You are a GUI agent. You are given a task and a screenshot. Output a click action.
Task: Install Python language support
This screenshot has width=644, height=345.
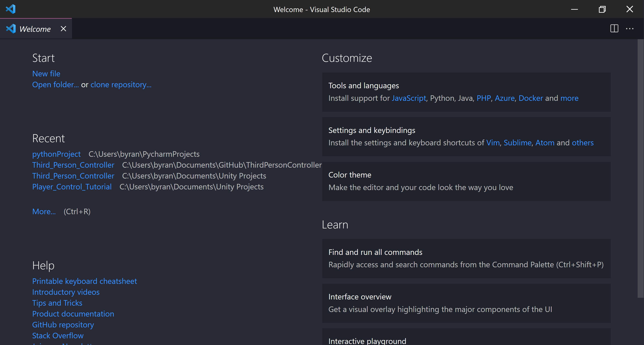442,98
